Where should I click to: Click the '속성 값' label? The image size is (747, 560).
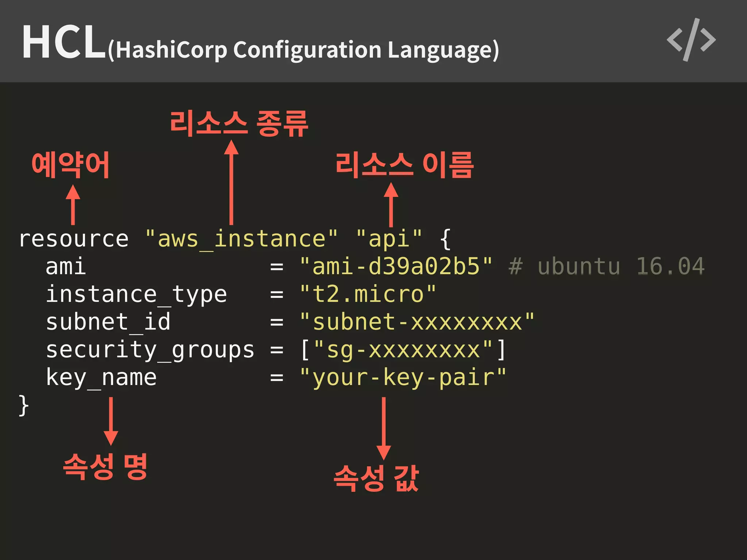[376, 478]
